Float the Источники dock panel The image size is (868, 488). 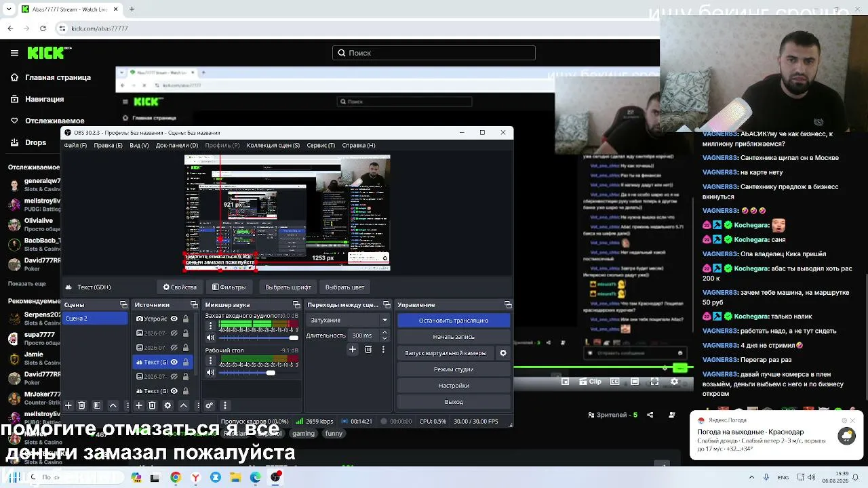click(194, 304)
